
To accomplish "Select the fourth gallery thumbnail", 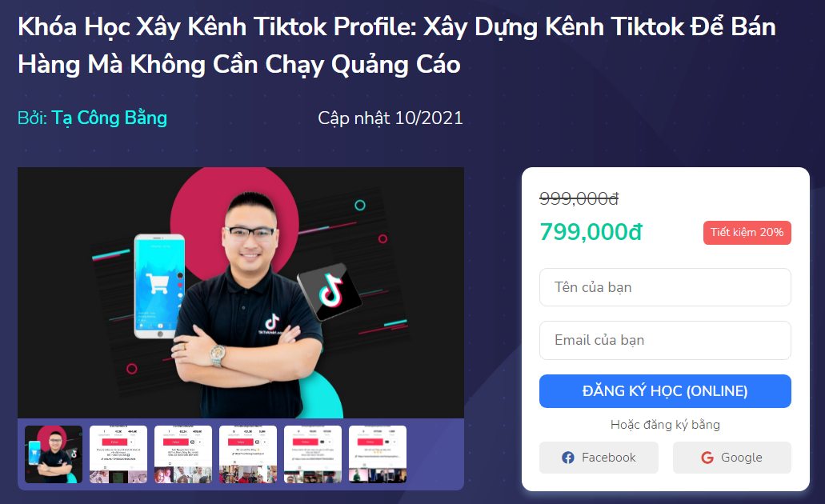I will point(248,454).
